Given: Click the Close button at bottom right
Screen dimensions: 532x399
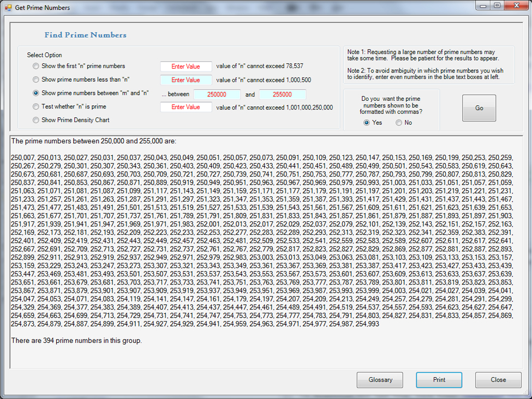Looking at the screenshot, I should [x=498, y=380].
